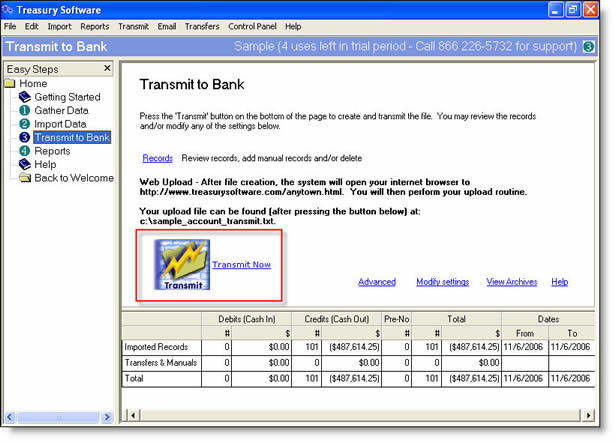616x443 pixels.
Task: Select Back to Welcome tree item
Action: (74, 178)
